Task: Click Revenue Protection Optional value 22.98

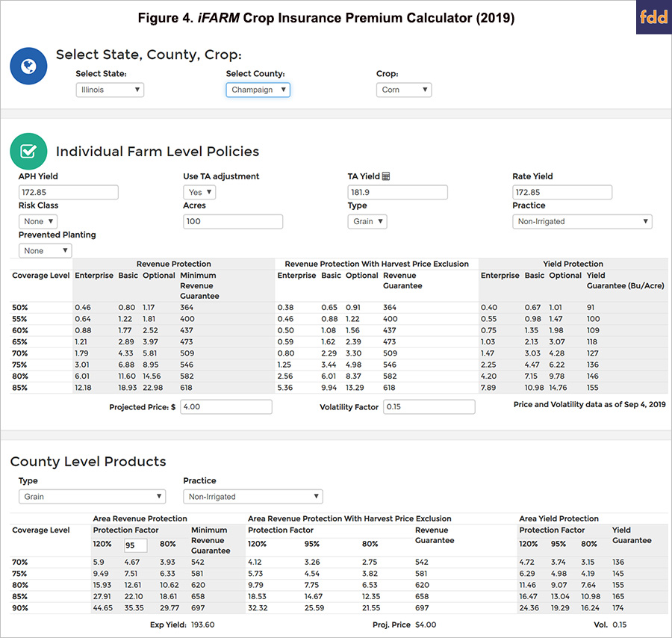Action: 152,388
